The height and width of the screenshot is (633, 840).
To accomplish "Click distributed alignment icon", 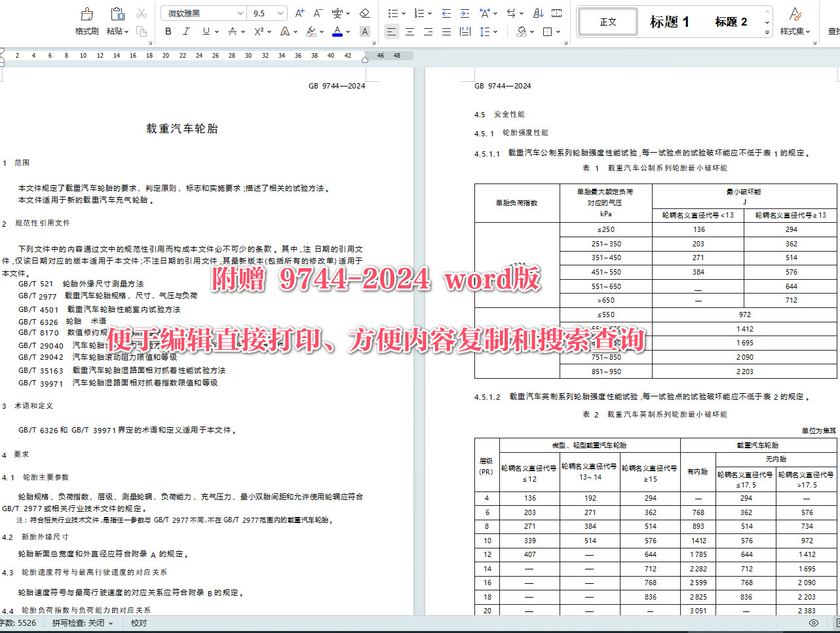I will click(465, 31).
